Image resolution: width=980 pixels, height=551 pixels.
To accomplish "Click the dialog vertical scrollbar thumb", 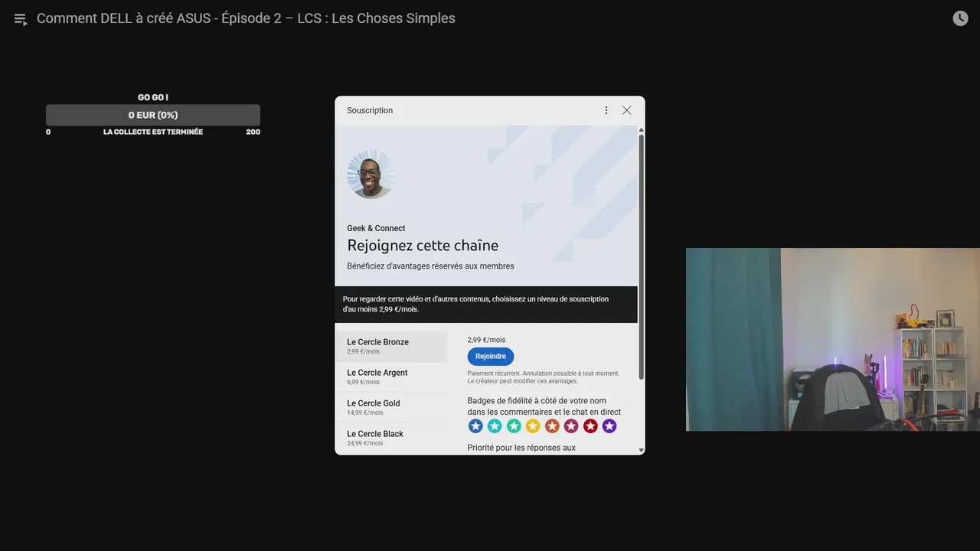I will 642,256.
